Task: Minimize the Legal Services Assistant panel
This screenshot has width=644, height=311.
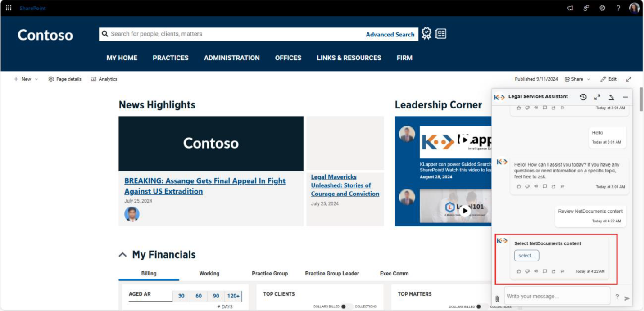Action: pos(625,97)
